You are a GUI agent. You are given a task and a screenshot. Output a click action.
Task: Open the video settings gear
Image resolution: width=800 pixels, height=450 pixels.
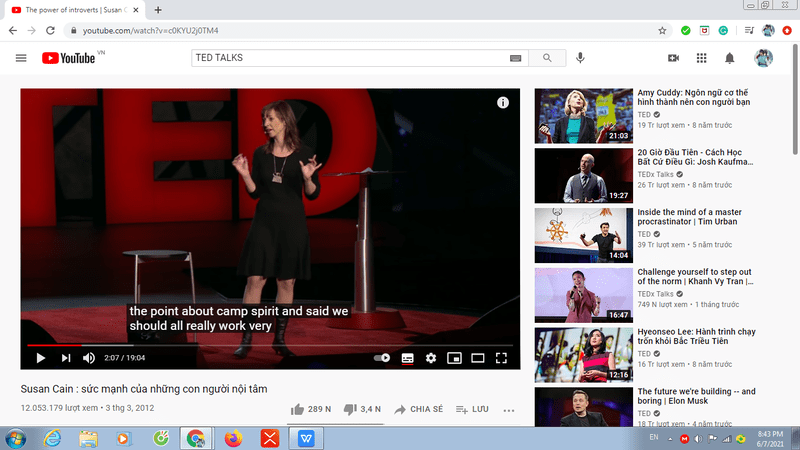coord(431,358)
